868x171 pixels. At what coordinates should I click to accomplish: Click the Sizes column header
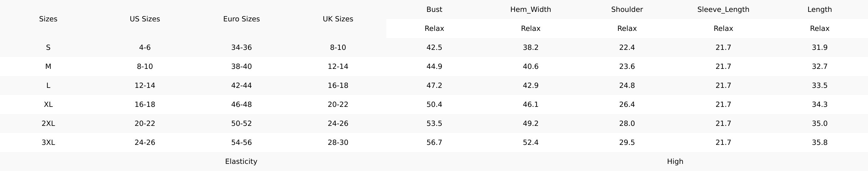[48, 19]
